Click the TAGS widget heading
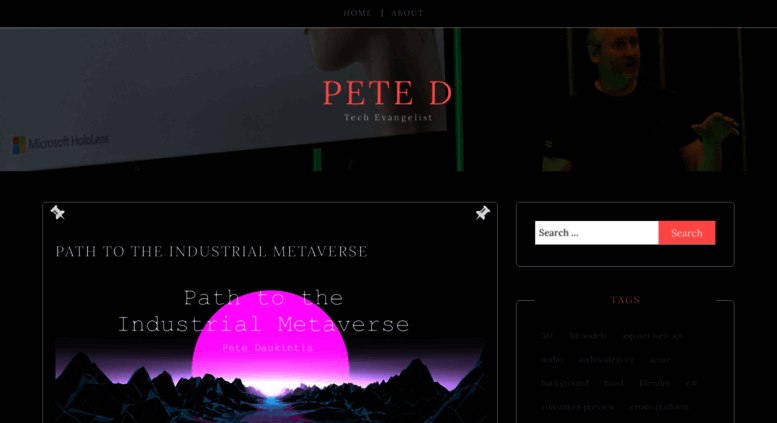This screenshot has height=423, width=777. [x=625, y=300]
